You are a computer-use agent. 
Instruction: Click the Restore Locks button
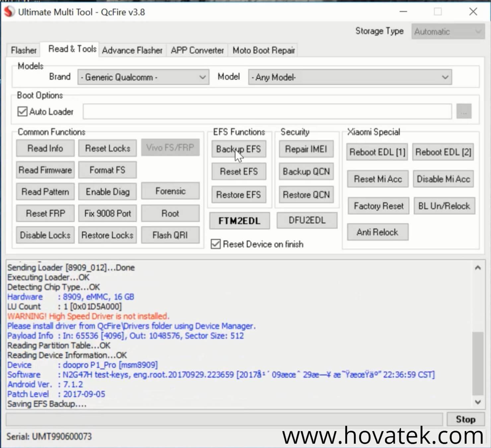tap(107, 235)
